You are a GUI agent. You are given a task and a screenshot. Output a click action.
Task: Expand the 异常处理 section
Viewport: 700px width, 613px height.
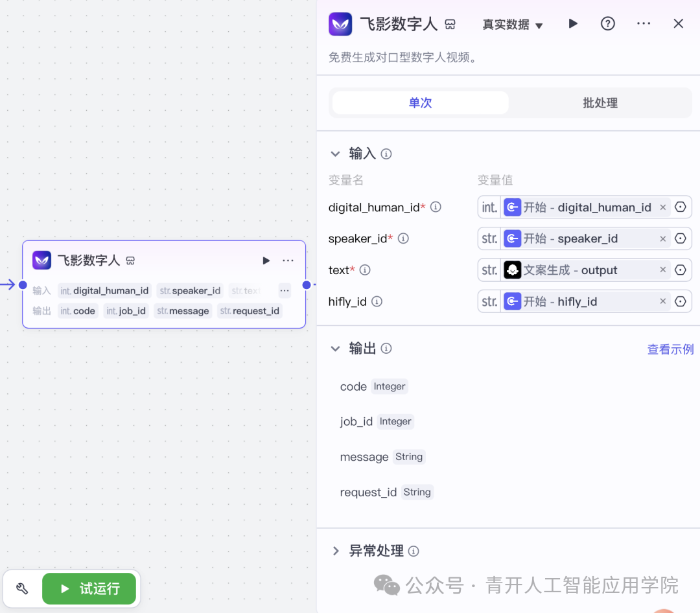(x=336, y=551)
